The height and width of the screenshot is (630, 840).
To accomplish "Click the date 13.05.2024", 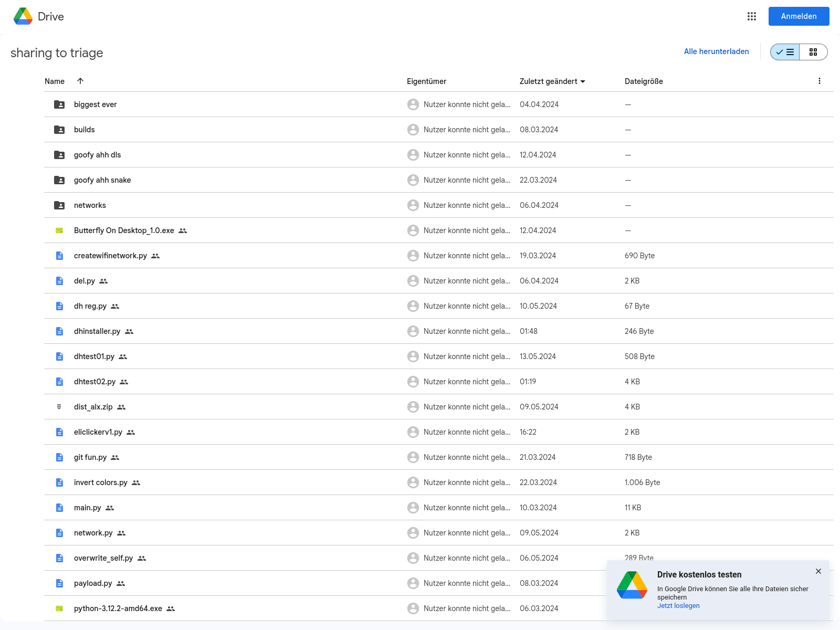I will 538,356.
